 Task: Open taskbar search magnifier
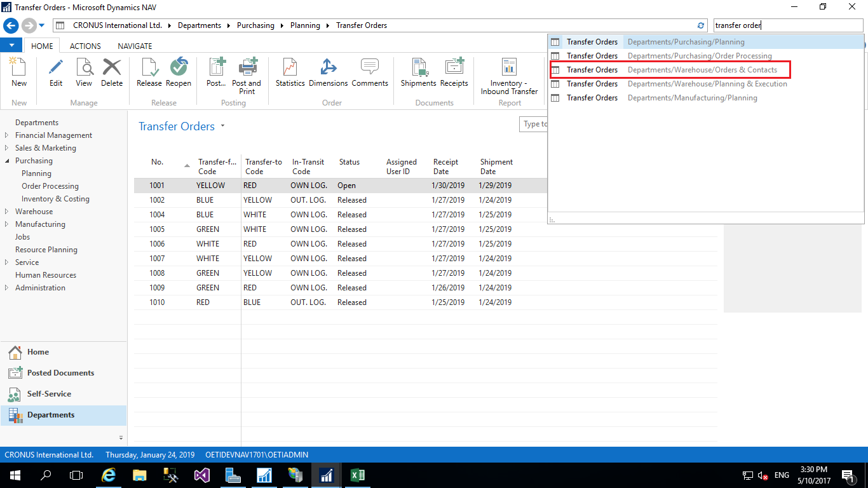coord(46,475)
